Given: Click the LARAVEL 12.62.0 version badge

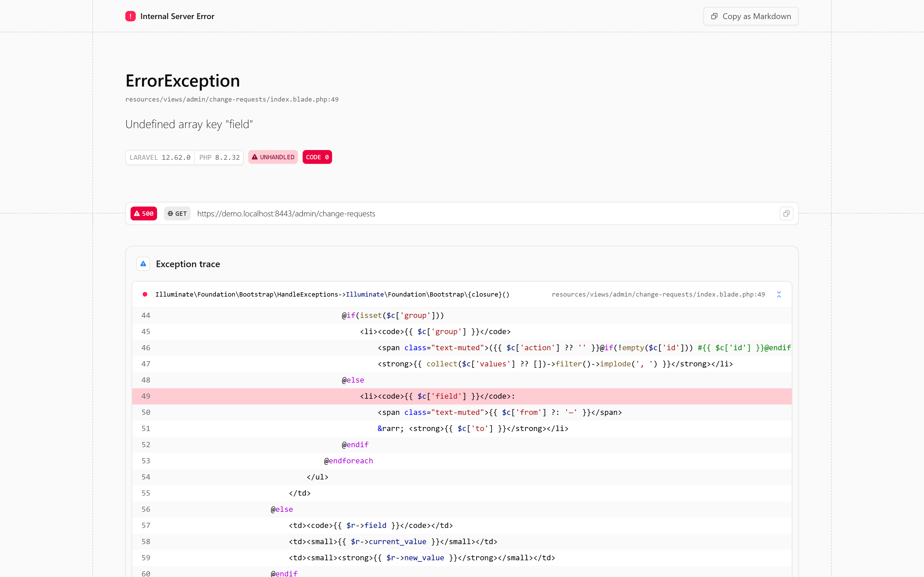Looking at the screenshot, I should click(160, 157).
